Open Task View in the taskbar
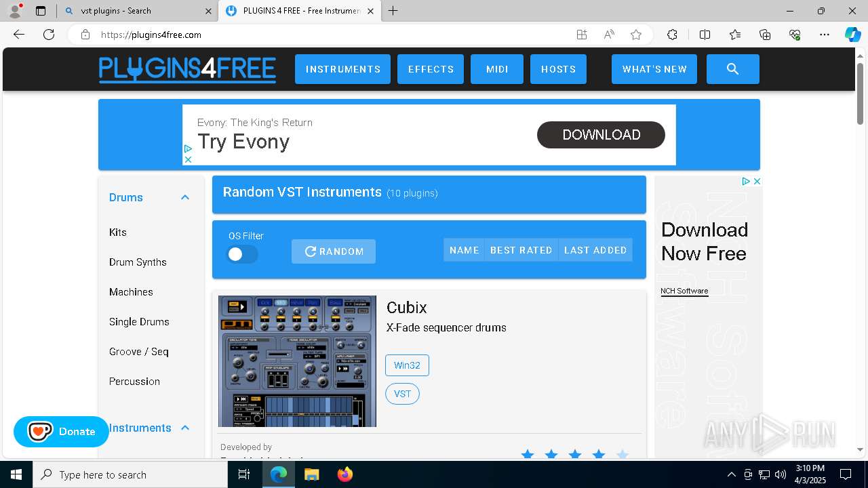This screenshot has height=488, width=868. point(244,474)
